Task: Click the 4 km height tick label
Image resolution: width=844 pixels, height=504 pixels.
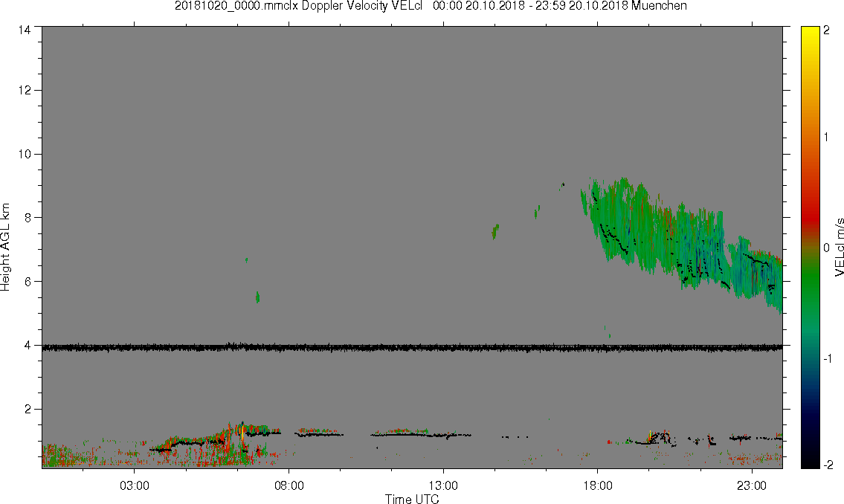Action: point(27,346)
